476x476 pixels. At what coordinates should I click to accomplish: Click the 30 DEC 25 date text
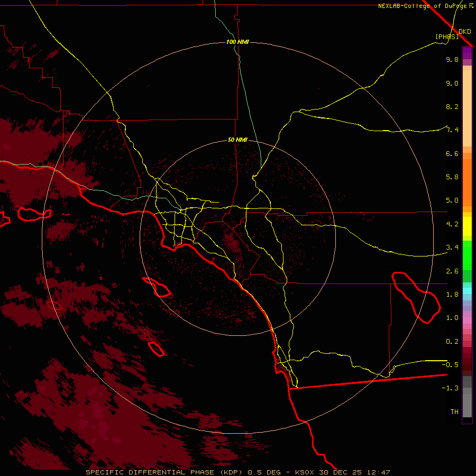340,472
